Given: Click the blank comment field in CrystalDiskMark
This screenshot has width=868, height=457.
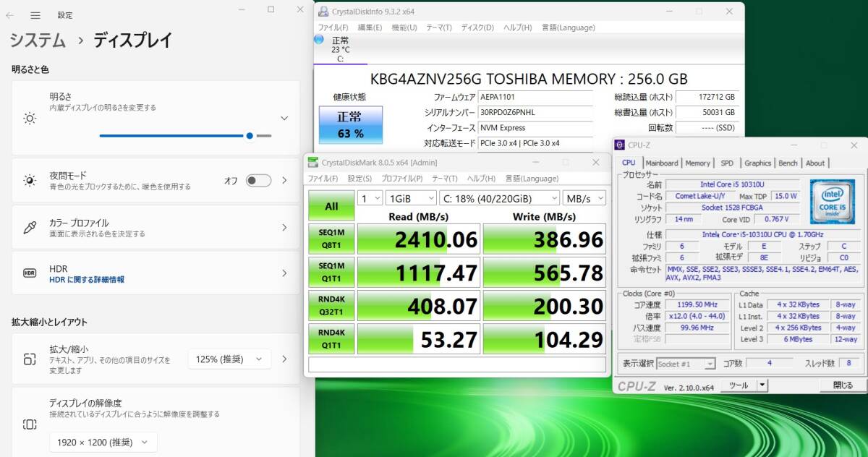Looking at the screenshot, I should (x=457, y=364).
